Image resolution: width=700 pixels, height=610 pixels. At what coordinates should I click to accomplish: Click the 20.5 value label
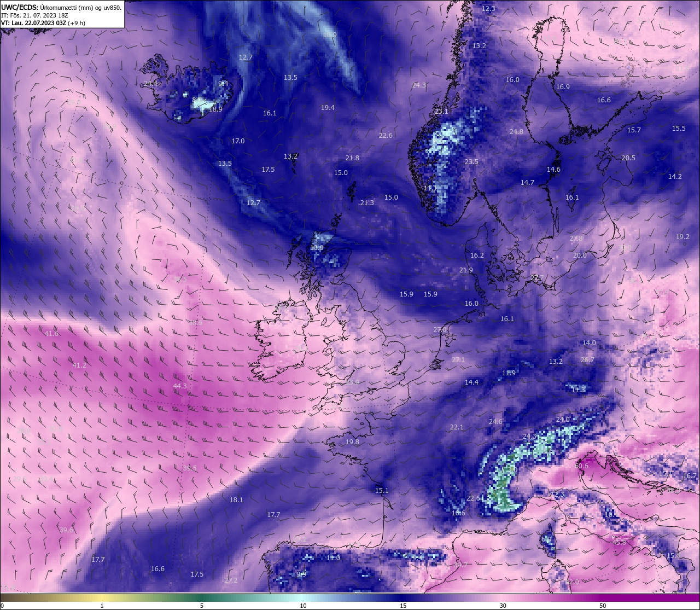point(628,158)
